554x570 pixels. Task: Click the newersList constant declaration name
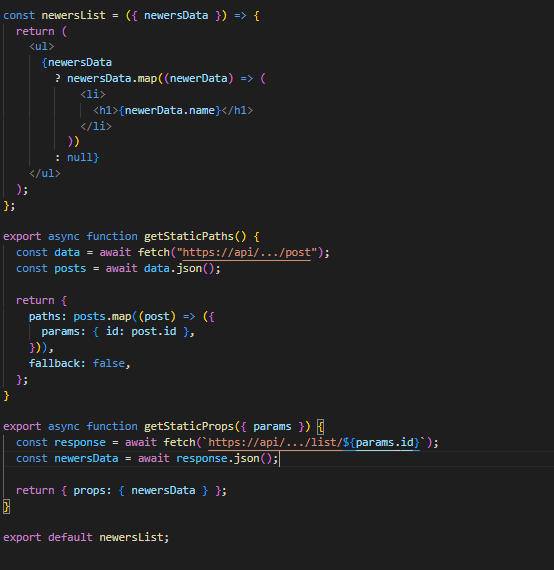coord(73,15)
